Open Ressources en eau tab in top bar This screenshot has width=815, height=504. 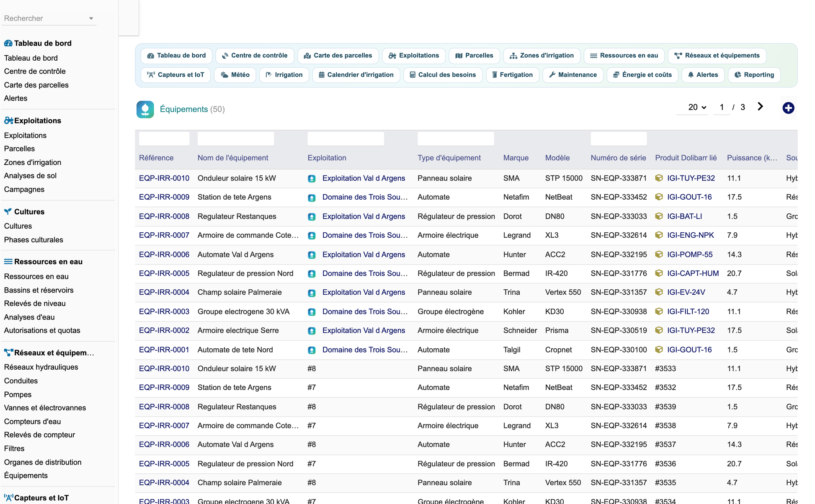pos(624,56)
